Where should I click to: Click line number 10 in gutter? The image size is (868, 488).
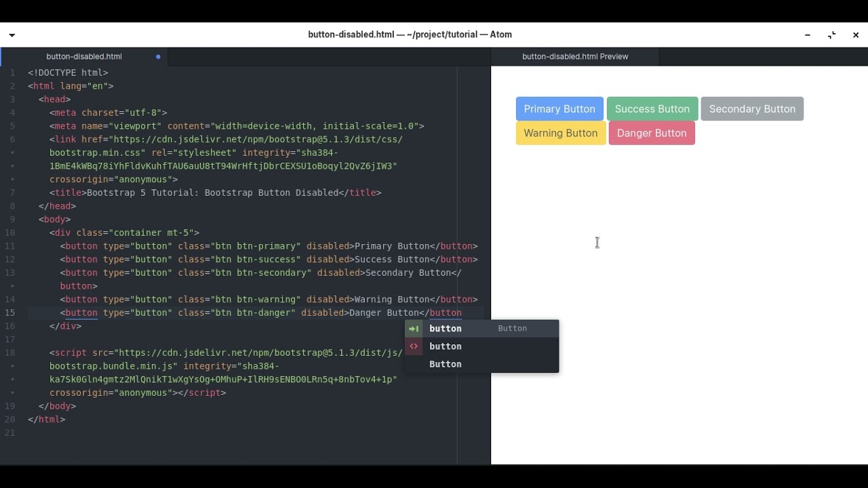10,232
